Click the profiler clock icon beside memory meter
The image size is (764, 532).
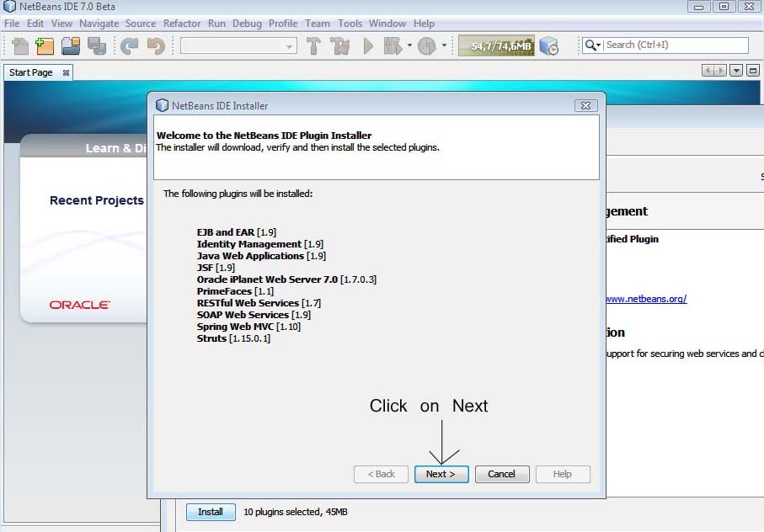(549, 45)
